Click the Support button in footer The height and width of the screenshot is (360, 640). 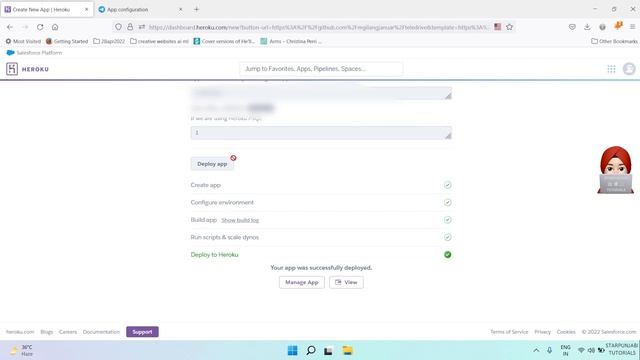tap(142, 332)
